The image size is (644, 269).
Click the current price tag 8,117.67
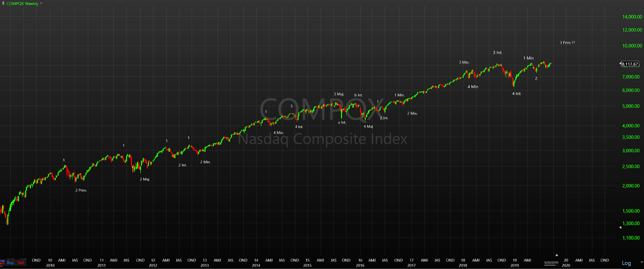[x=630, y=64]
